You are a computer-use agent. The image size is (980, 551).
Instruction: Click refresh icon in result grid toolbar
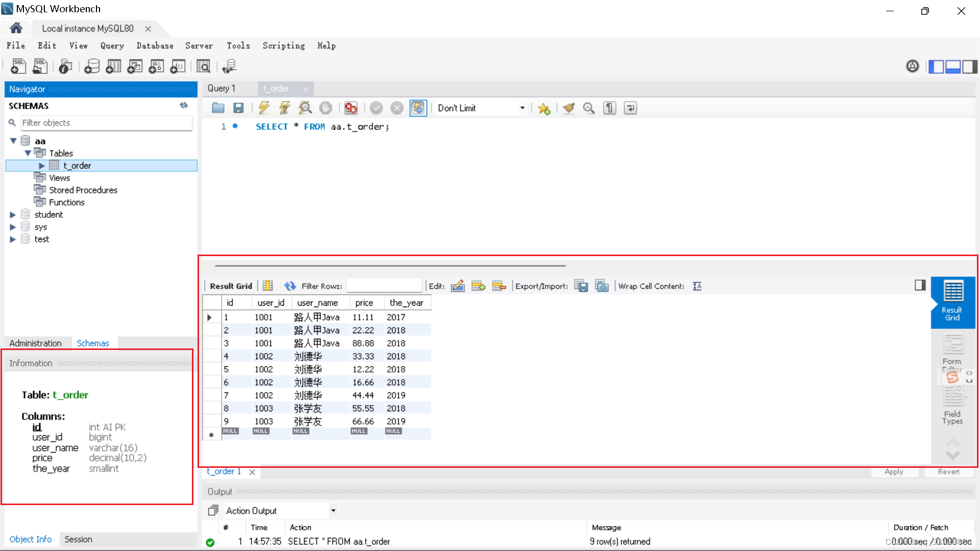(x=290, y=286)
